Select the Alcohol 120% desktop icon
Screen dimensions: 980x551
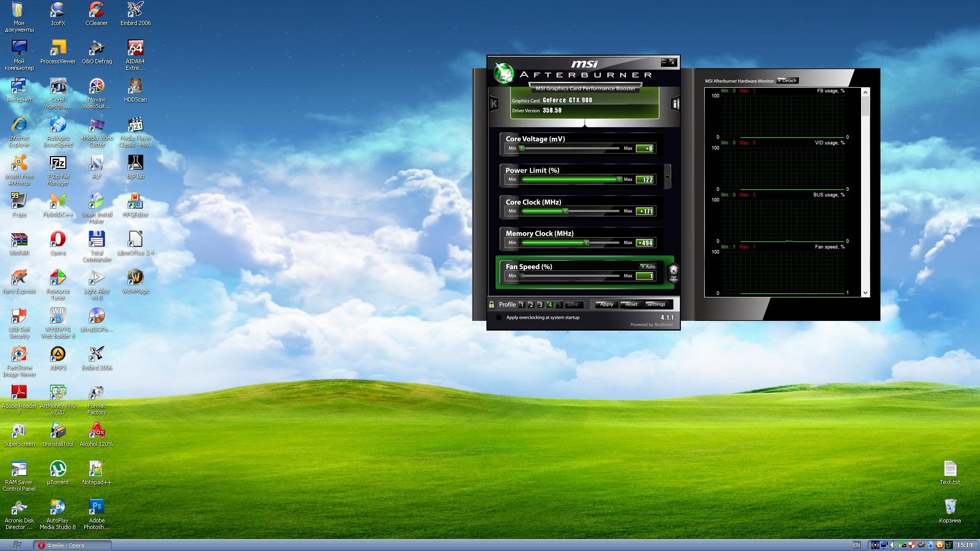click(x=96, y=435)
